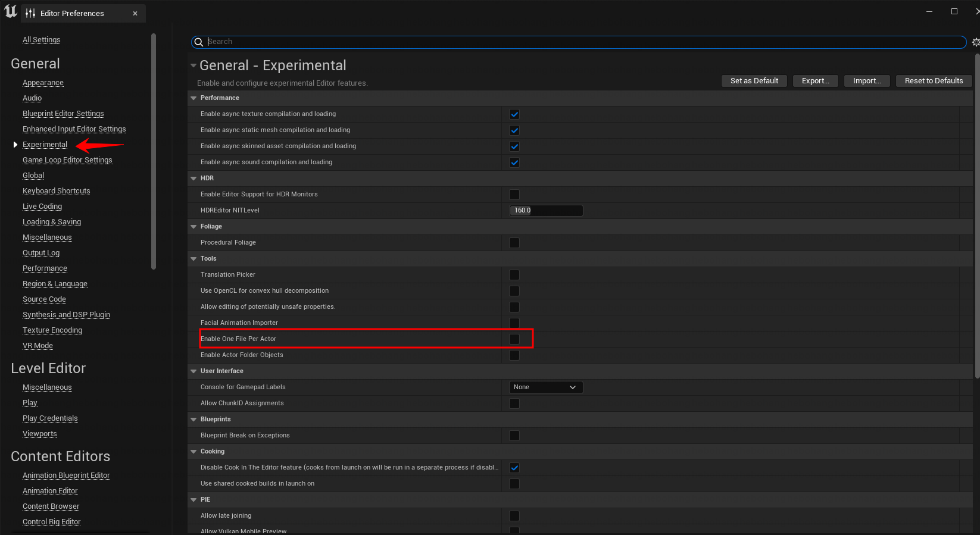Viewport: 980px width, 535px height.
Task: Open Region & Language settings
Action: (x=55, y=284)
